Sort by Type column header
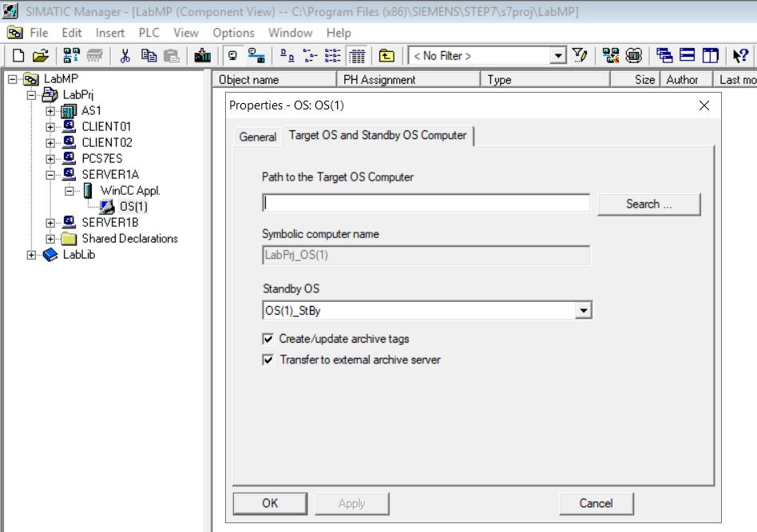Screen dimensions: 757x532 point(545,80)
